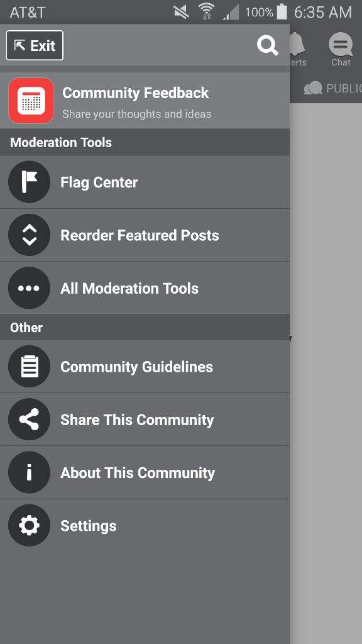Viewport: 362px width, 644px height.
Task: Choose Share This Community
Action: click(145, 419)
